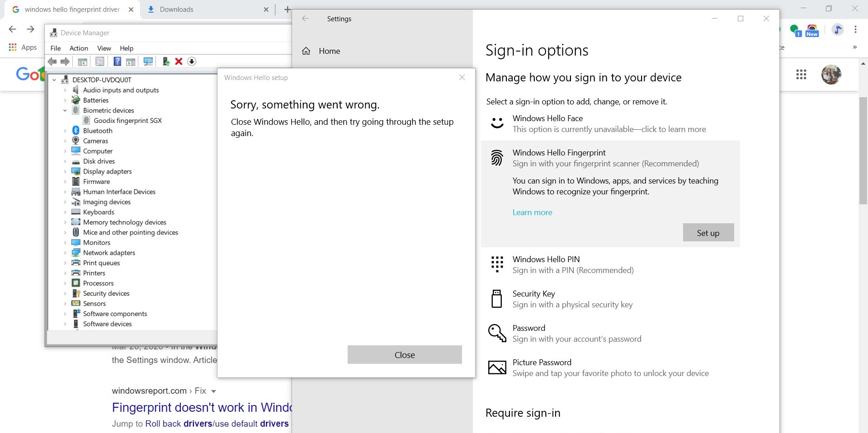This screenshot has height=433, width=868.
Task: Click the Chrome page vertical scrollbar thumb
Action: (863, 150)
